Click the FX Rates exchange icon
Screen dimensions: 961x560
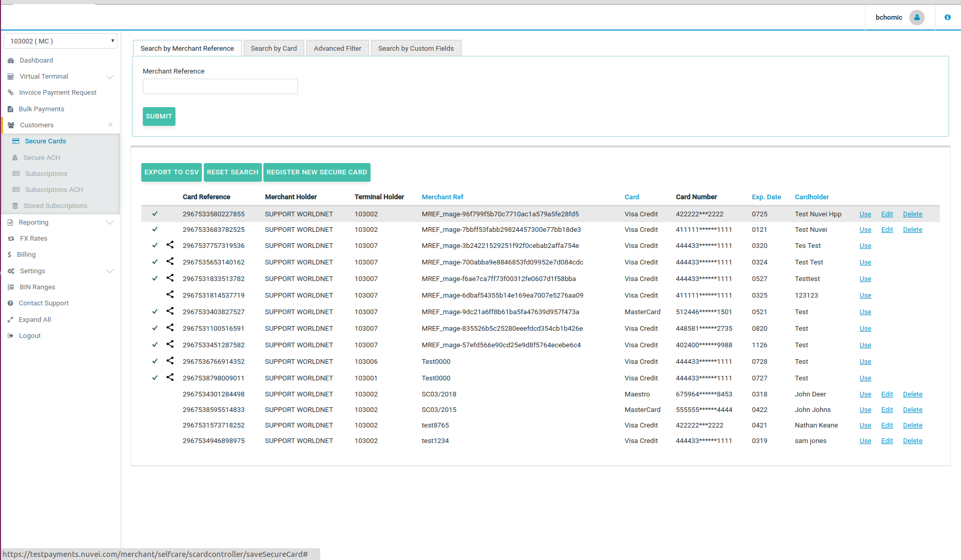(x=11, y=239)
